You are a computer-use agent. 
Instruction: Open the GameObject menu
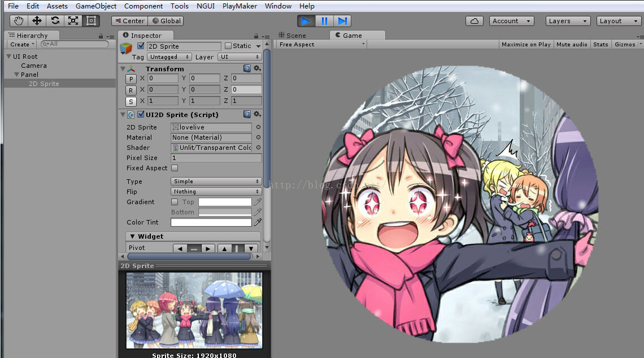(x=95, y=6)
